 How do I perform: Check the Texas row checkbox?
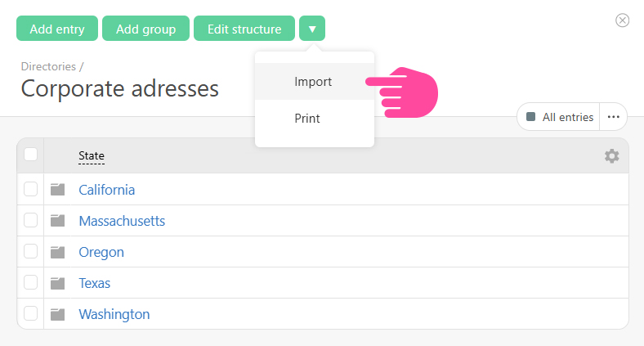coord(30,282)
